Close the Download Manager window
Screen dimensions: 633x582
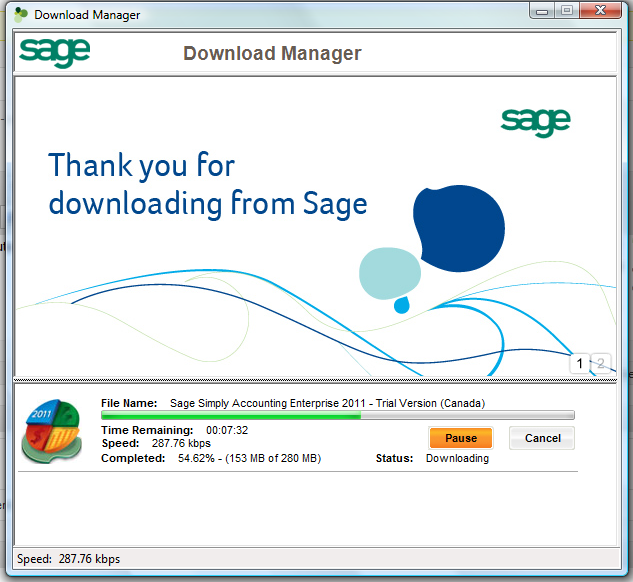tap(600, 10)
